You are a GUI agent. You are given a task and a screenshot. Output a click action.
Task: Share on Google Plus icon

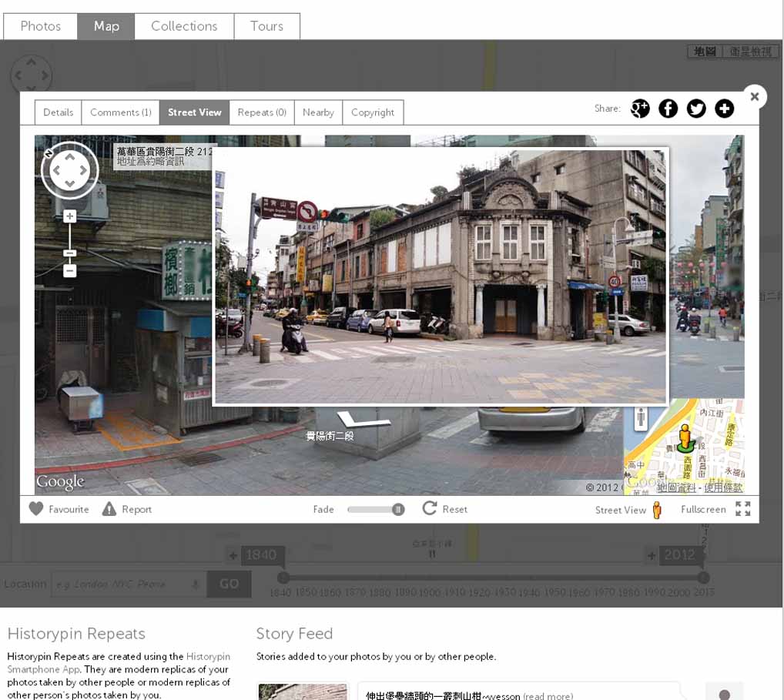tap(639, 109)
